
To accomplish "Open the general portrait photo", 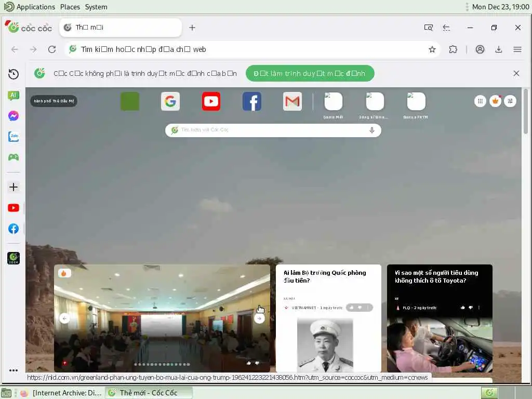I will point(325,345).
